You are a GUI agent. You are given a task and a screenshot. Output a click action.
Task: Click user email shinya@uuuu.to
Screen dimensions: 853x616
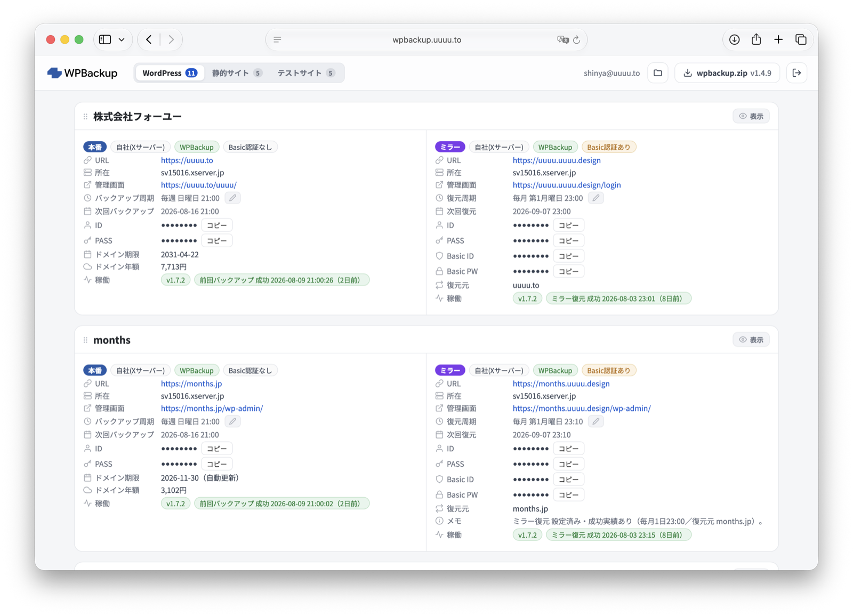(611, 74)
